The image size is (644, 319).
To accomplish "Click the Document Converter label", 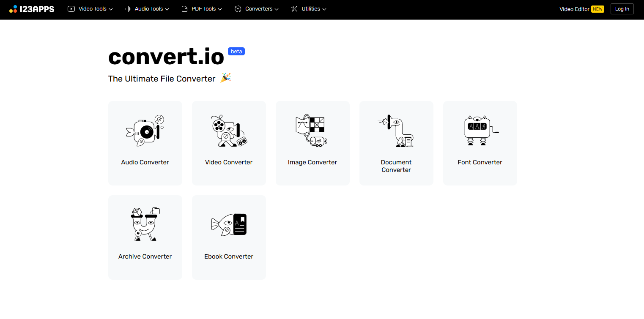I will pos(396,166).
